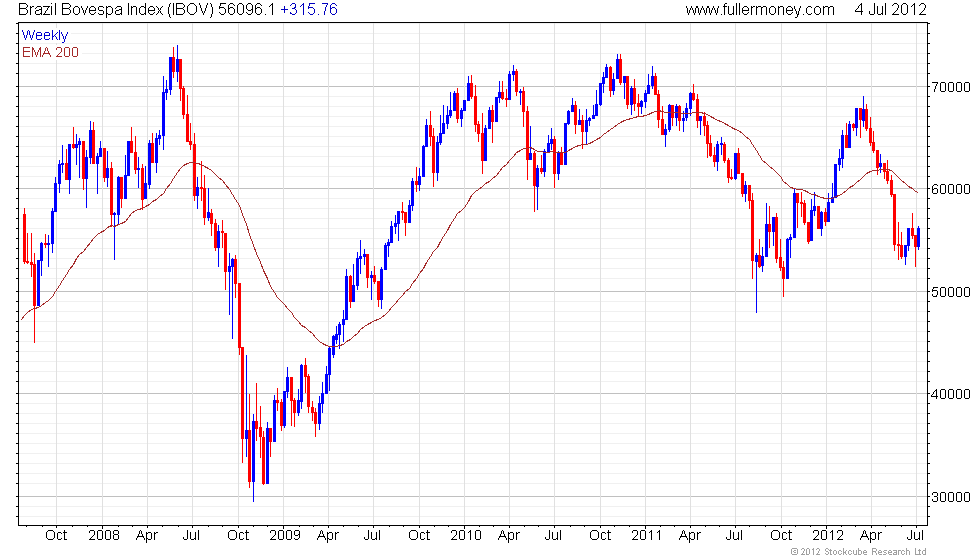Click the 30000 y-axis label
This screenshot has width=980, height=560.
click(951, 497)
